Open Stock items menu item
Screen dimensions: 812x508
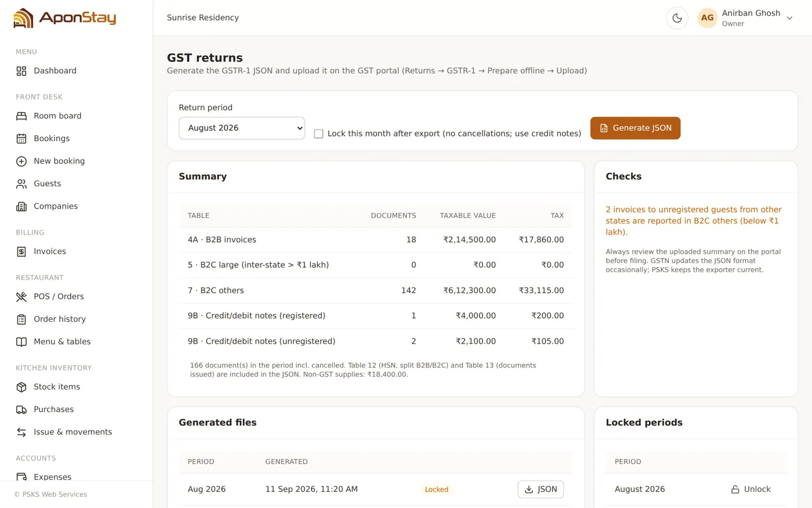[x=77, y=387]
